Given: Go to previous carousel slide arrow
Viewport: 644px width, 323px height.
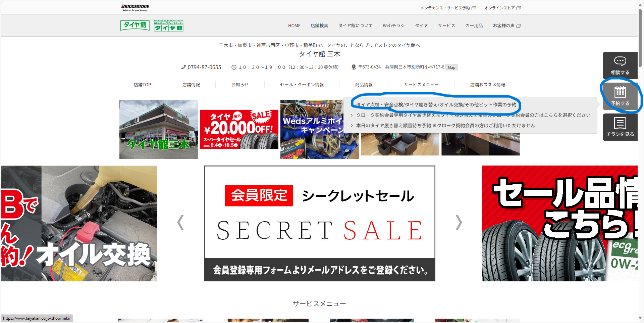Looking at the screenshot, I should (180, 222).
